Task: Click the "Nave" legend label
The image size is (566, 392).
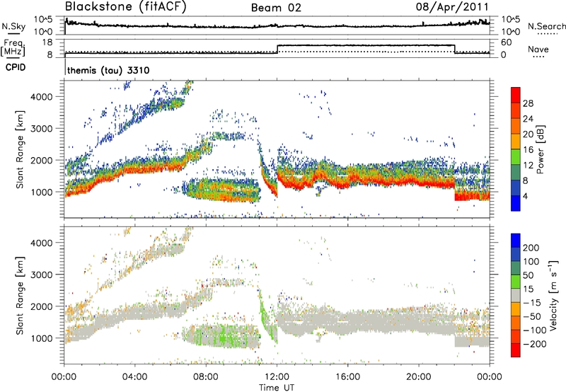Action: 538,50
